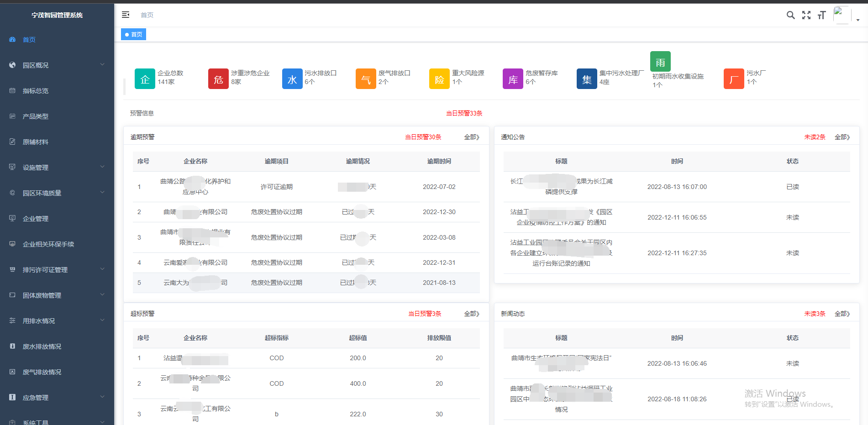Toggle the sidebar collapse hamburger icon
The image size is (868, 425).
click(x=126, y=15)
